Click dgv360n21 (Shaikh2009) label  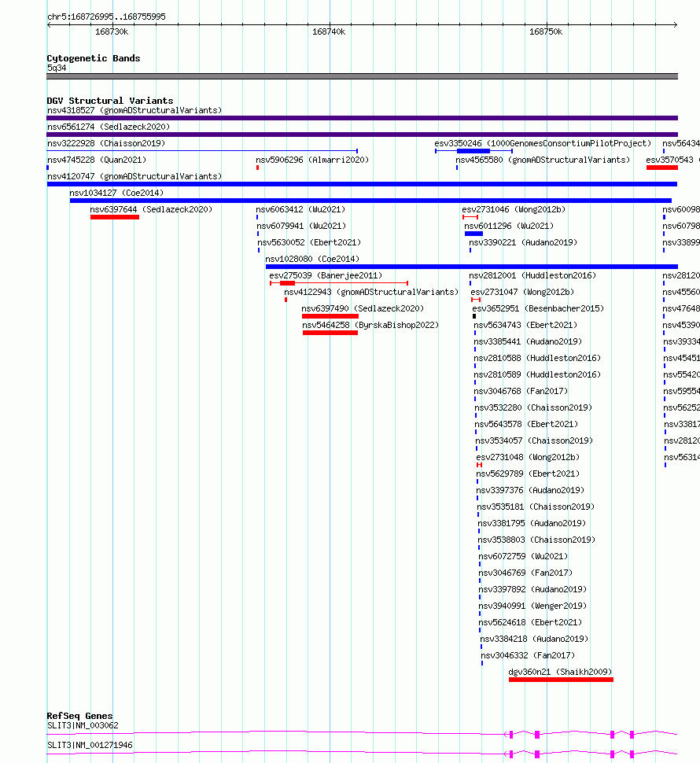(x=560, y=673)
